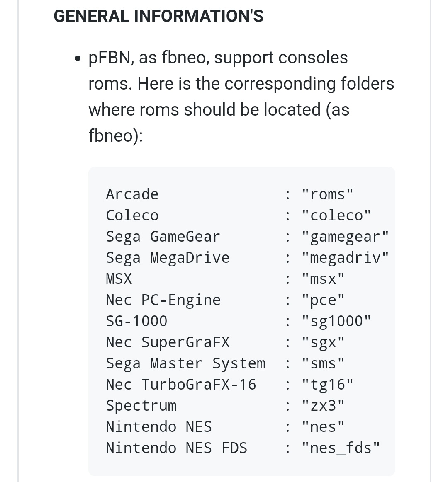Click the Spectrum line
Screen dimensions: 448x482
coord(225,406)
